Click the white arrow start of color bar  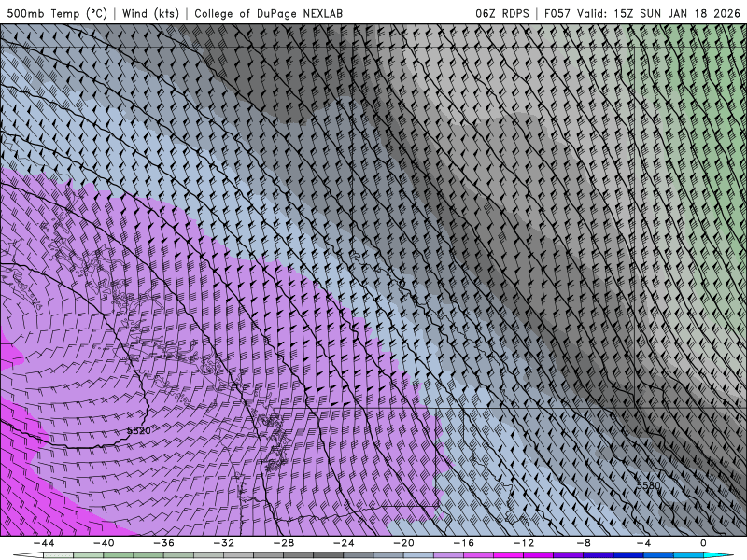coord(28,555)
